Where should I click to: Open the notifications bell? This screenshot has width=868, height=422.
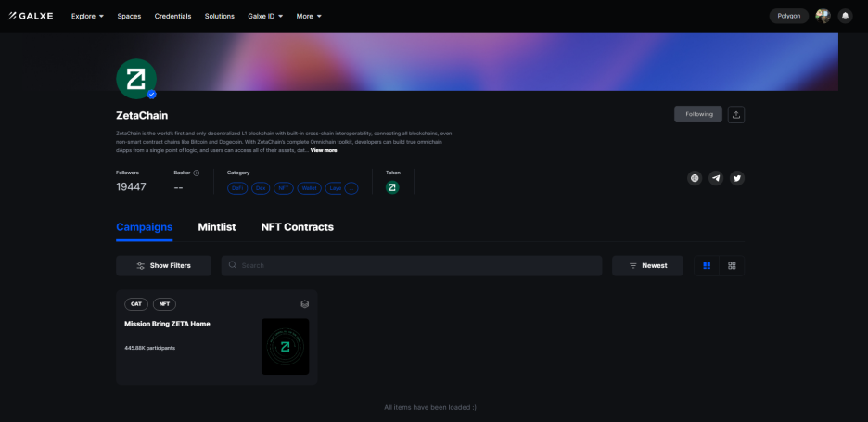(x=845, y=16)
